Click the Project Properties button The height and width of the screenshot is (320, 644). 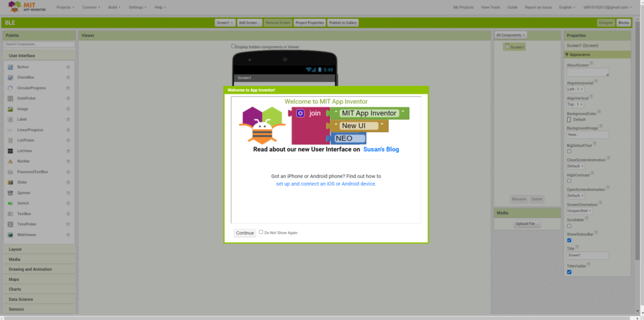pos(309,23)
